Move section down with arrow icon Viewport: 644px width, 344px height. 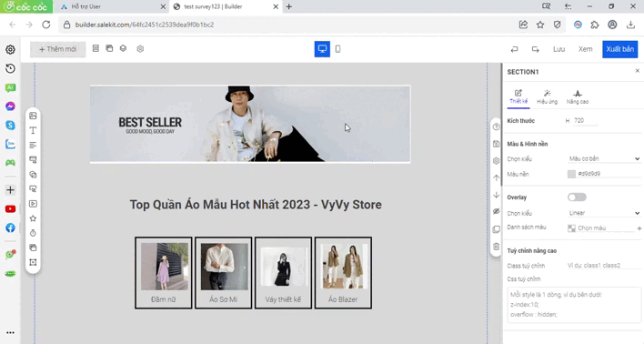point(496,195)
